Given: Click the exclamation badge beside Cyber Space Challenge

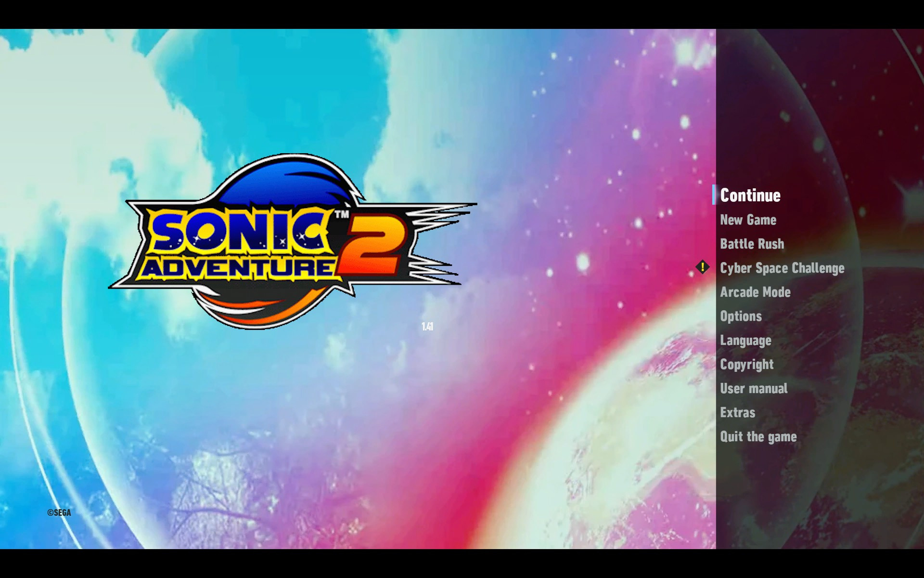Looking at the screenshot, I should pyautogui.click(x=703, y=268).
